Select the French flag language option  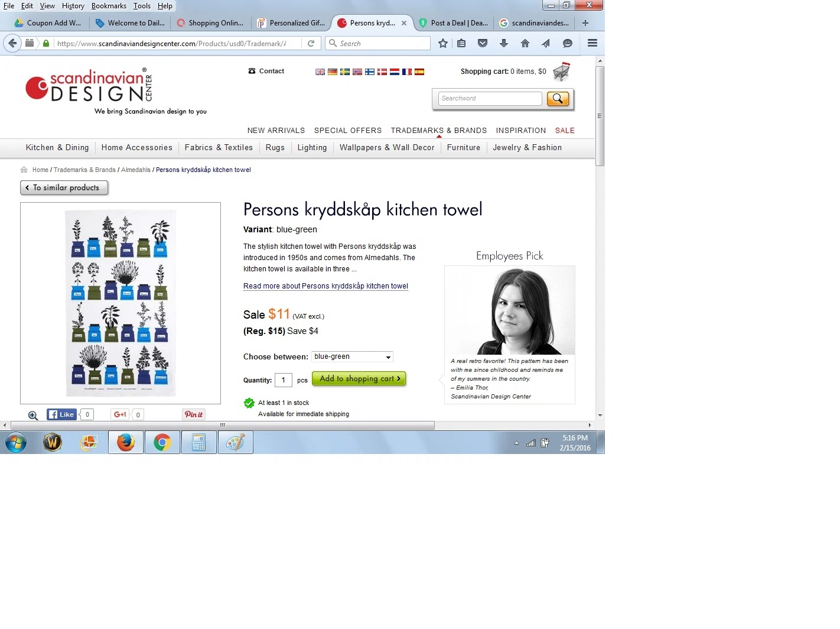407,72
